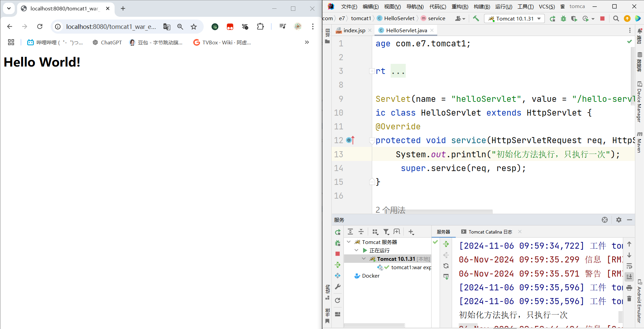Click Debug icon in Services panel sidebar
The height and width of the screenshot is (329, 644).
point(338,243)
